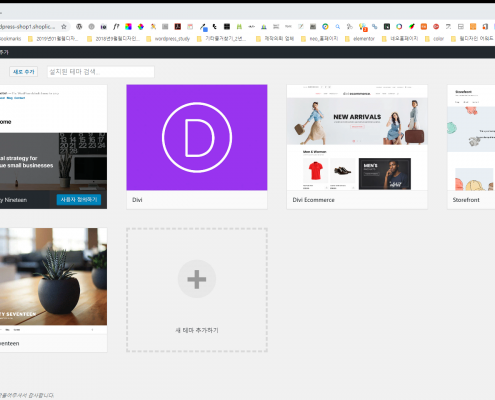
Task: Click the black grid square extension icon
Action: pos(227,27)
